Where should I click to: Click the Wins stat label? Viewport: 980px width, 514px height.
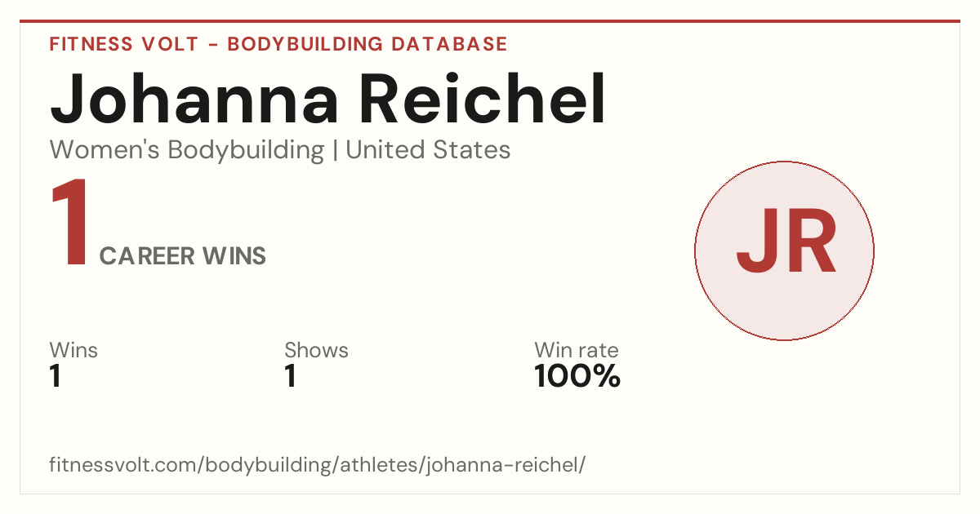pyautogui.click(x=73, y=350)
